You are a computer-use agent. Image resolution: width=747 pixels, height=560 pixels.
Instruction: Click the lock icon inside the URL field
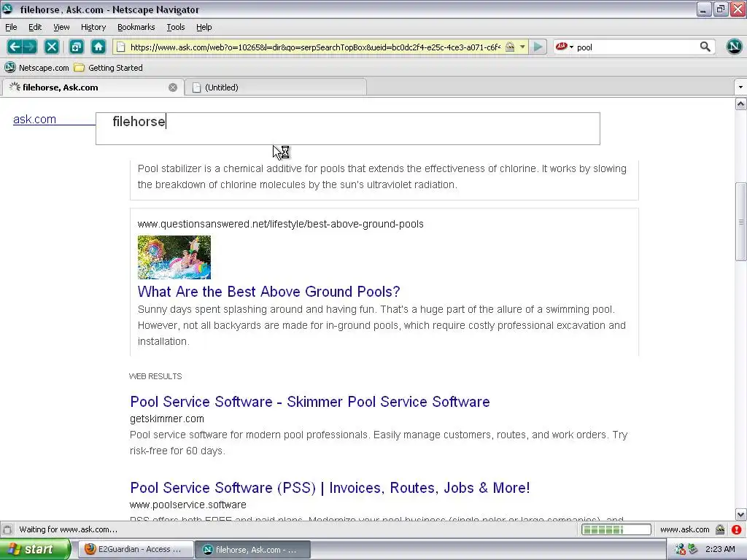[510, 47]
